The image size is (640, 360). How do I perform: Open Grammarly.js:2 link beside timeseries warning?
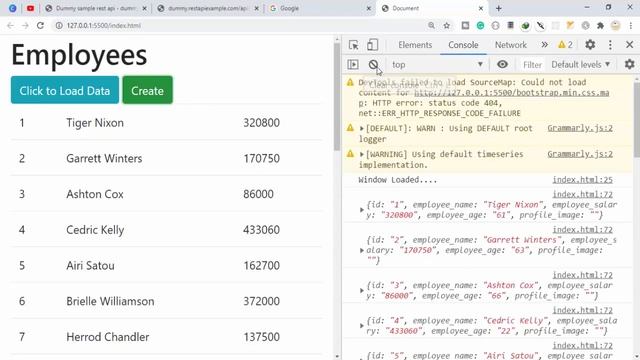(580, 154)
